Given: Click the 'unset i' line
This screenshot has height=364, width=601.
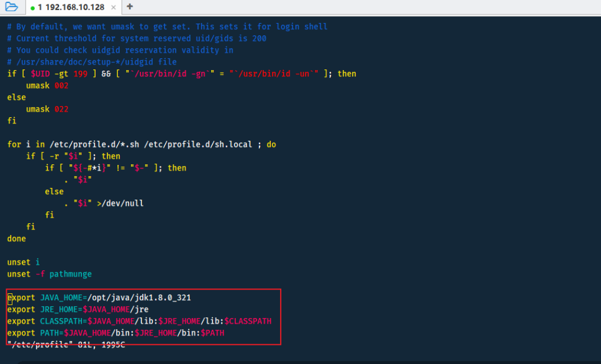Looking at the screenshot, I should pos(24,262).
